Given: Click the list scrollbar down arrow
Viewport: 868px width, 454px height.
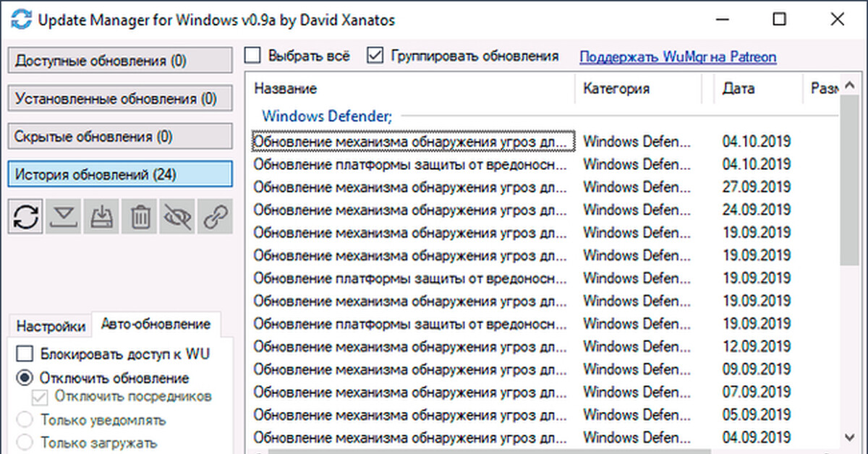Looking at the screenshot, I should pyautogui.click(x=849, y=437).
